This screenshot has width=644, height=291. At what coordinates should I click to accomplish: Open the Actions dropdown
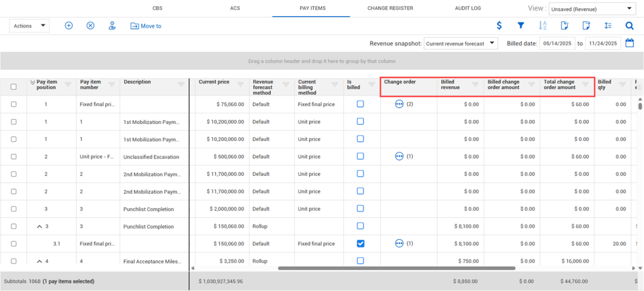(29, 26)
